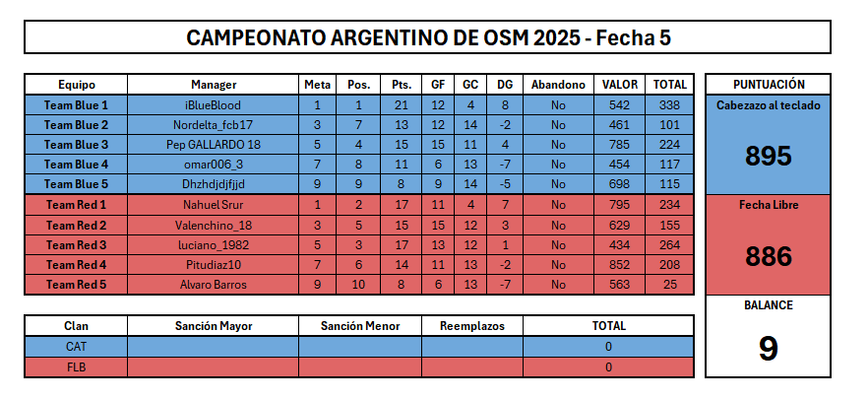Select the CAT clan cell
This screenshot has height=399, width=868.
(77, 347)
